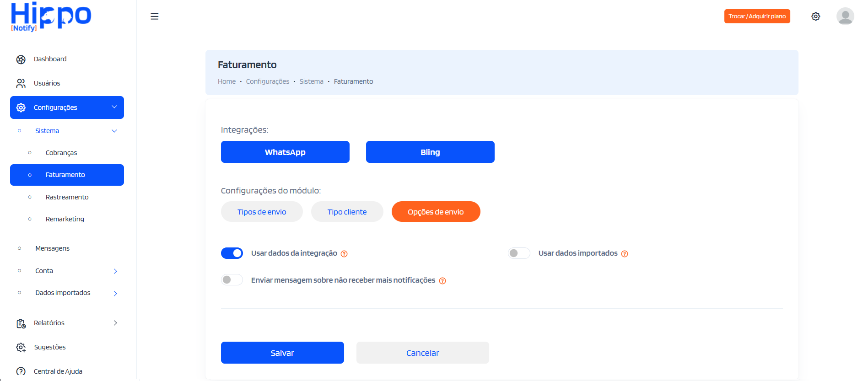Click the Relatórios clipboard icon

point(21,323)
